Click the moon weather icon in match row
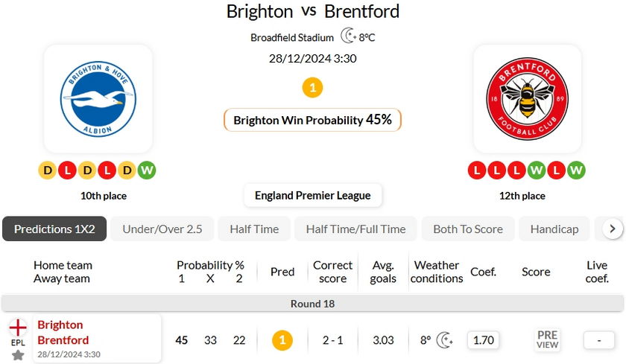626x364 pixels. pyautogui.click(x=445, y=340)
